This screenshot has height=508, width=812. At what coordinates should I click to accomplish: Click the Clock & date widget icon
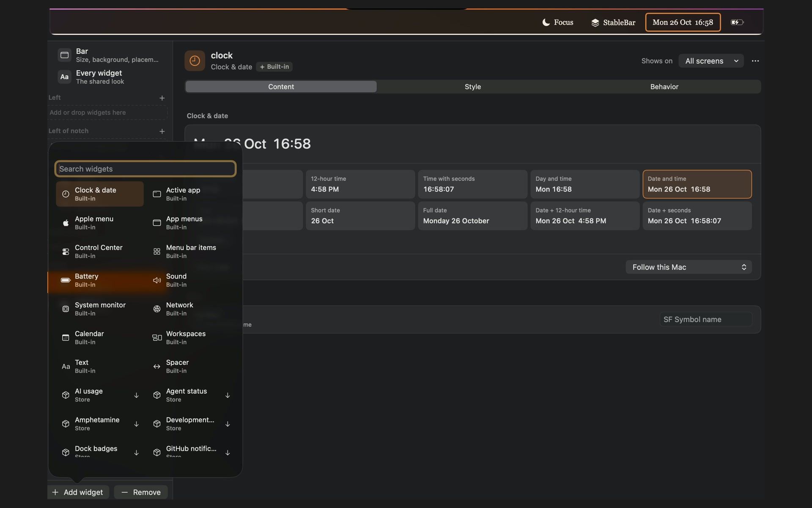click(66, 194)
